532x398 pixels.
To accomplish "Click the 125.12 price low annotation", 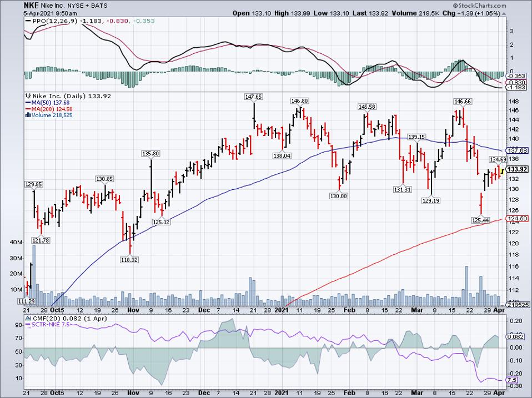I will click(161, 223).
